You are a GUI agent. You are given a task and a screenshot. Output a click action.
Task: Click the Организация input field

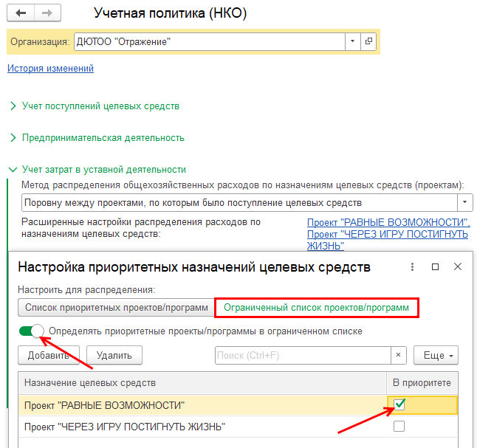pos(210,41)
